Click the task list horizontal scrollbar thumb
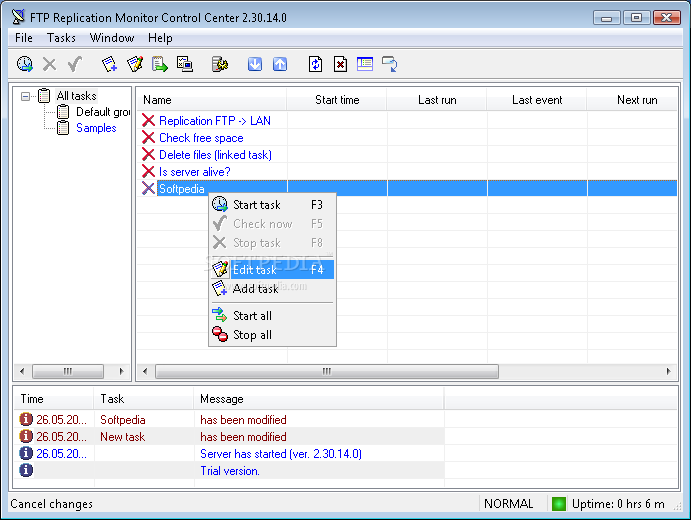The height and width of the screenshot is (520, 691). (327, 371)
